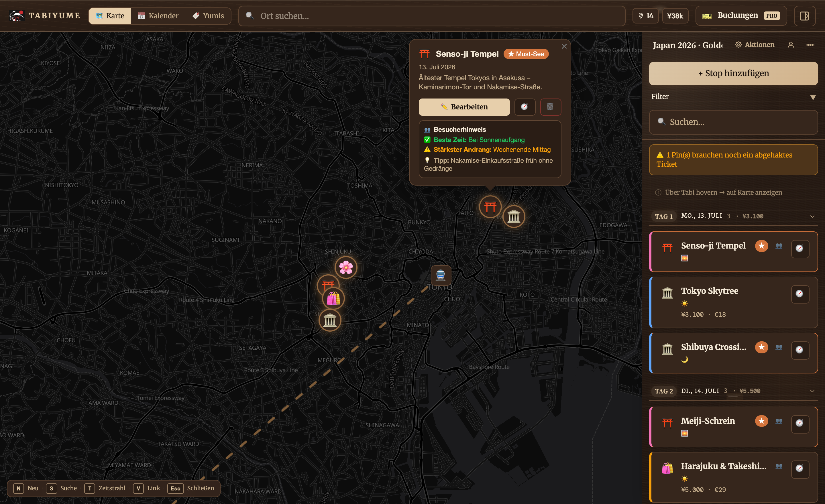The width and height of the screenshot is (825, 504).
Task: Click the 'T Zeitstrahl' shortcut hint
Action: click(105, 488)
